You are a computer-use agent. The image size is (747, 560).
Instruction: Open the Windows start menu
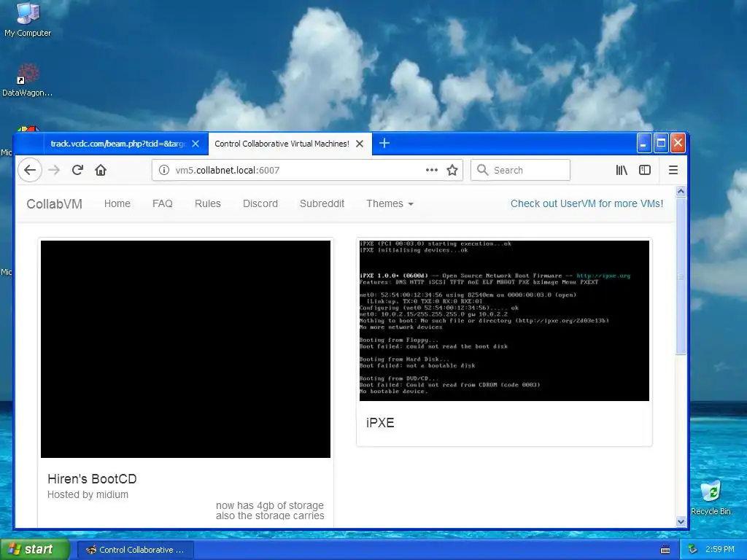(x=35, y=549)
